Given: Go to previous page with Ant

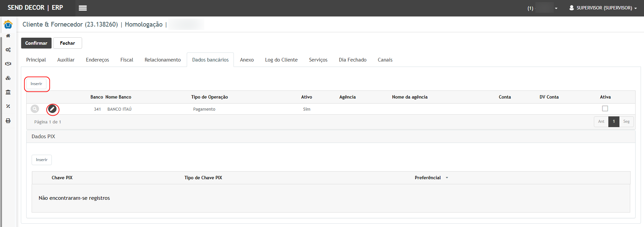Looking at the screenshot, I should click(601, 121).
